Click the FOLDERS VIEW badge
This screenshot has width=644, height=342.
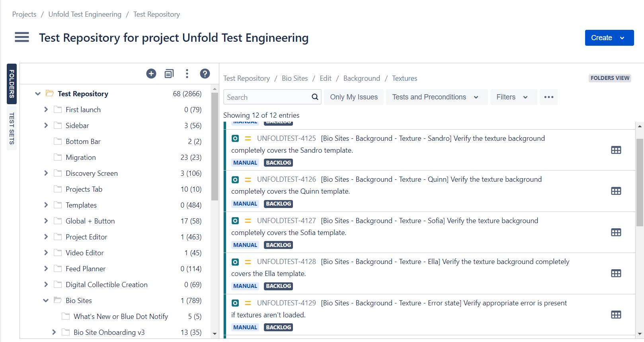610,78
